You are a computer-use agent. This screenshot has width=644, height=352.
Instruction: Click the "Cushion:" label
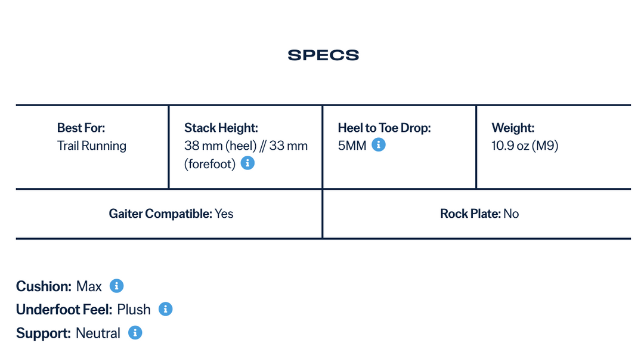pyautogui.click(x=44, y=286)
